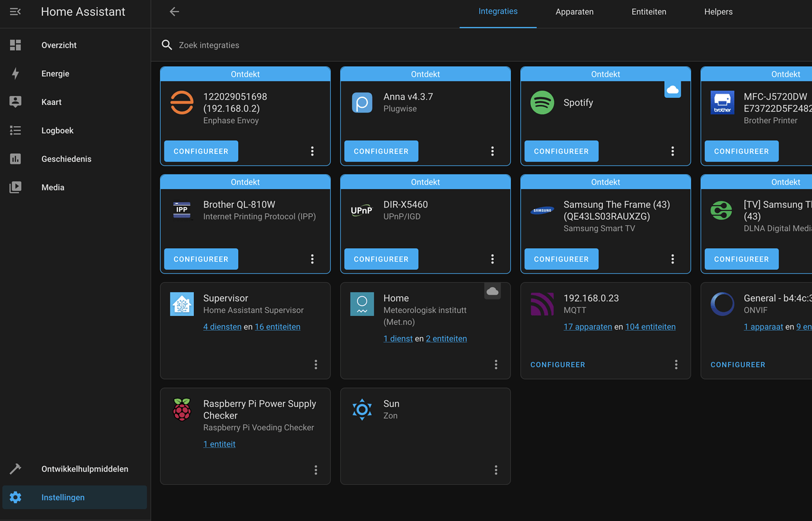812x521 pixels.
Task: Open Energie in the sidebar
Action: (x=75, y=74)
